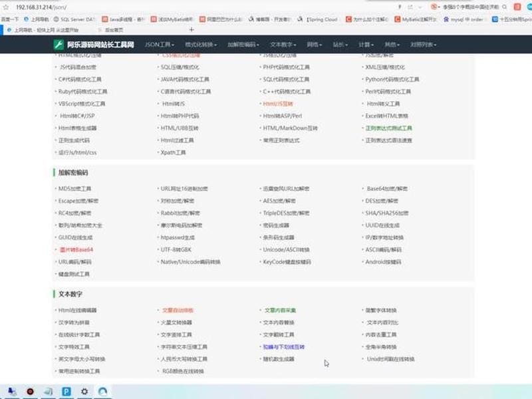
Task: Open the TripleDES加密/解密 link
Action: 286,213
